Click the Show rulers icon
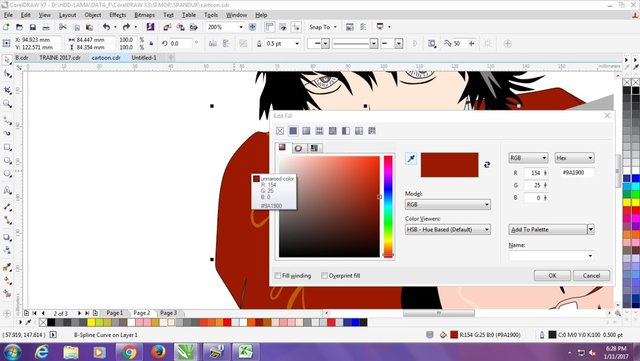640x361 pixels. [269, 27]
